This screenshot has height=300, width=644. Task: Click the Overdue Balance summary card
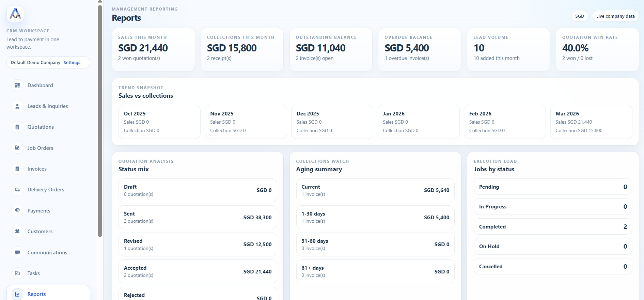(419, 50)
